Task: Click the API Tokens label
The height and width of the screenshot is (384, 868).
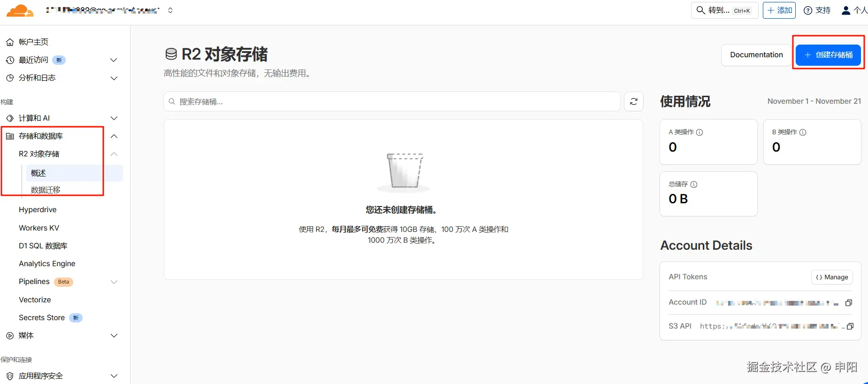Action: pos(688,277)
